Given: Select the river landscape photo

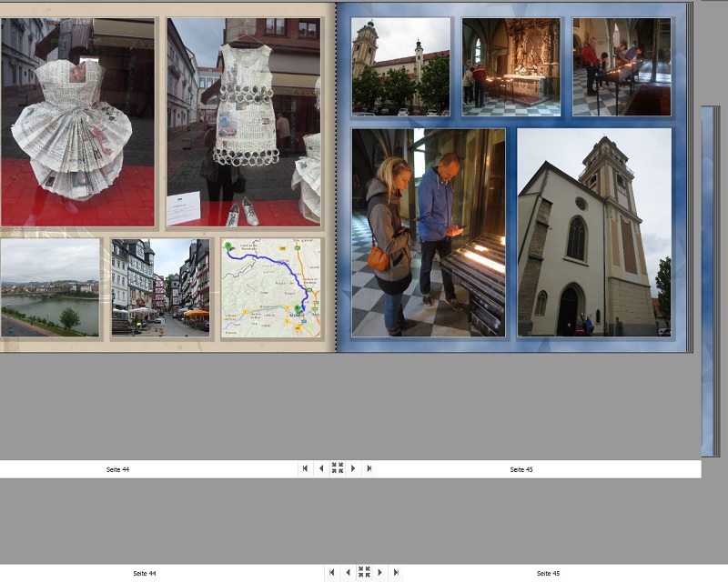Looking at the screenshot, I should pyautogui.click(x=49, y=287).
